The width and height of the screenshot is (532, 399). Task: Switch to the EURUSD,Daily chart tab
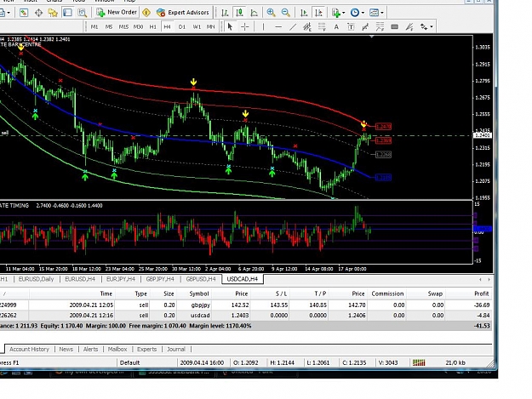pyautogui.click(x=37, y=279)
